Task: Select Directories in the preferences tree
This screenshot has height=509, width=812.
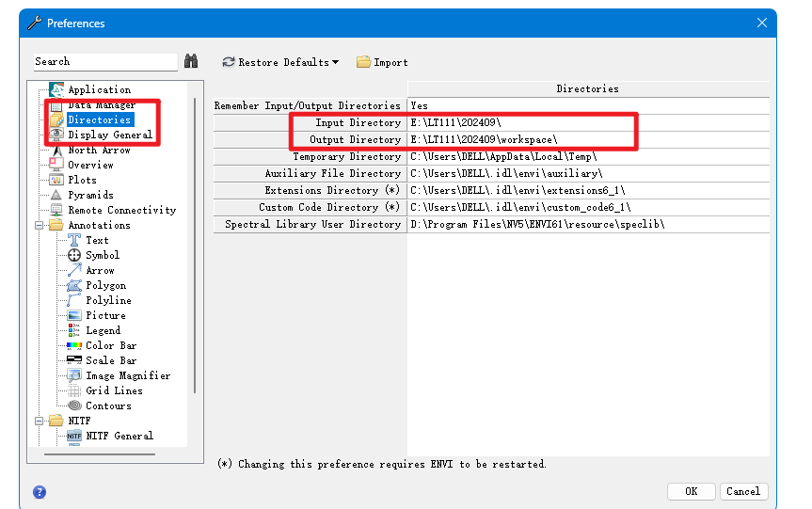Action: 100,119
